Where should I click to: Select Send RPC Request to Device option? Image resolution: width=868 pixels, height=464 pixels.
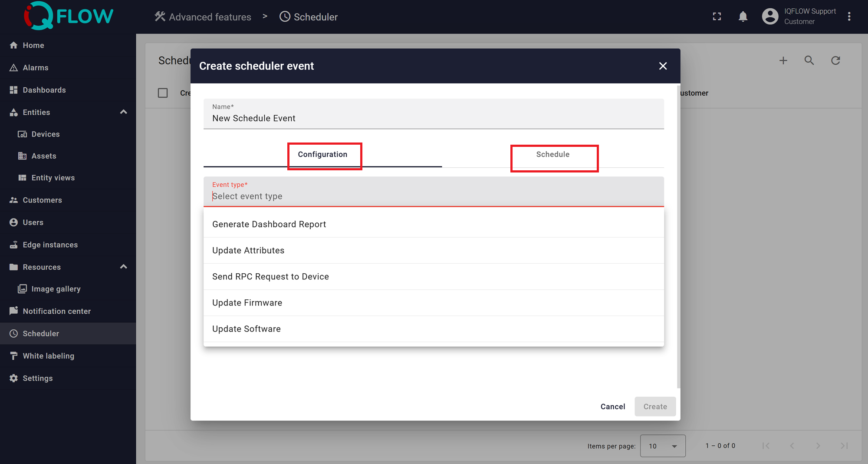(270, 277)
